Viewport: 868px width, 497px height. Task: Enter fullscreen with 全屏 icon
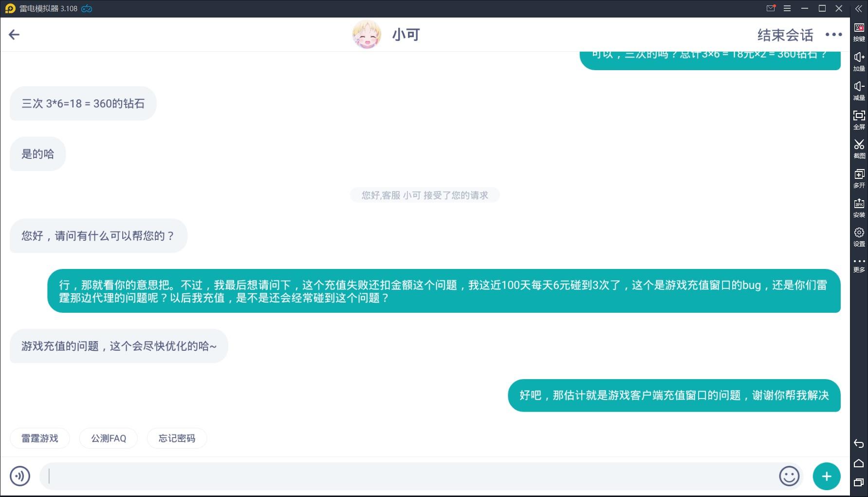pyautogui.click(x=859, y=120)
